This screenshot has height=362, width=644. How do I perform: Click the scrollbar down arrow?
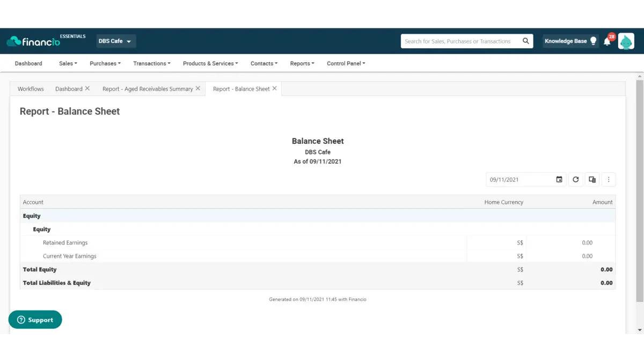(639, 330)
